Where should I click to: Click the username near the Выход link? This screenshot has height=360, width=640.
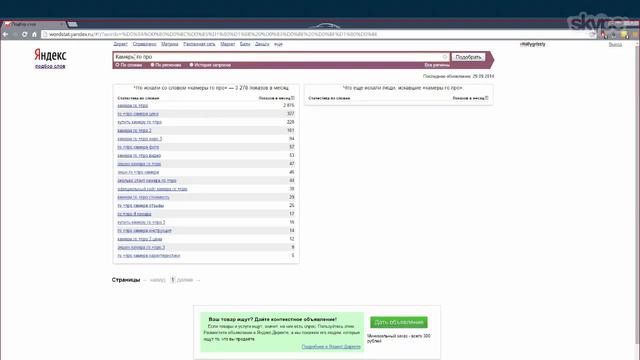pos(533,44)
